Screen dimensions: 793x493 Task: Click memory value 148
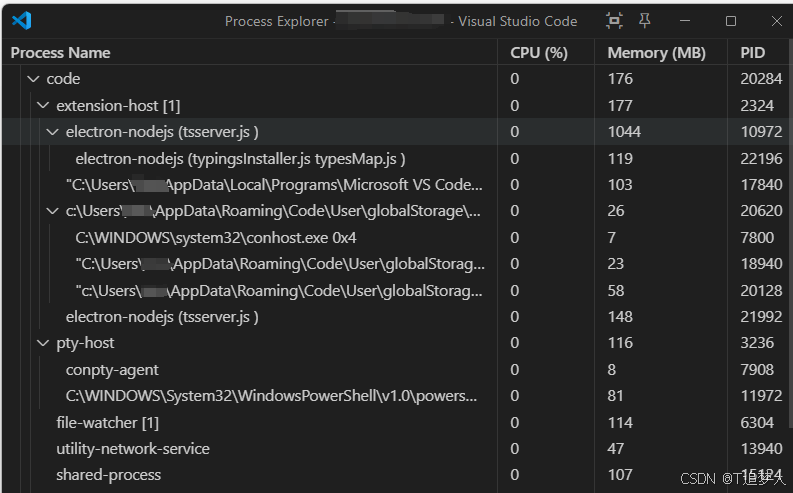(620, 317)
